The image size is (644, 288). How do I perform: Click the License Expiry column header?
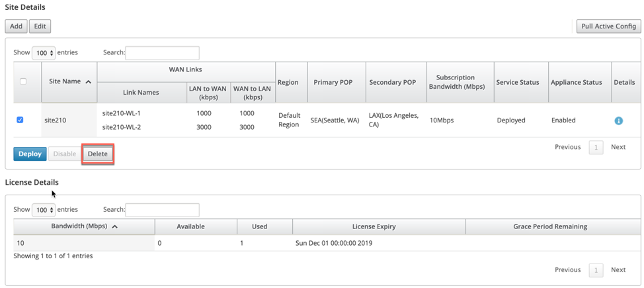379,226
